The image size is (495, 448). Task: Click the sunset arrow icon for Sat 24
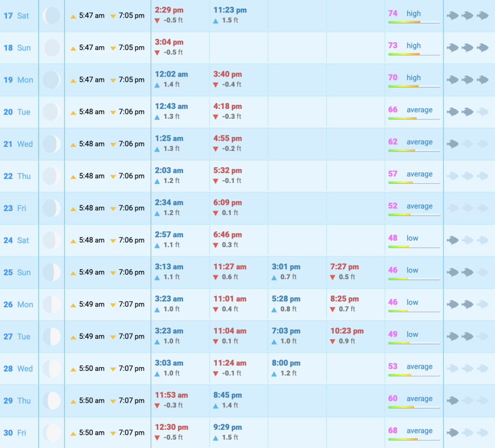113,241
